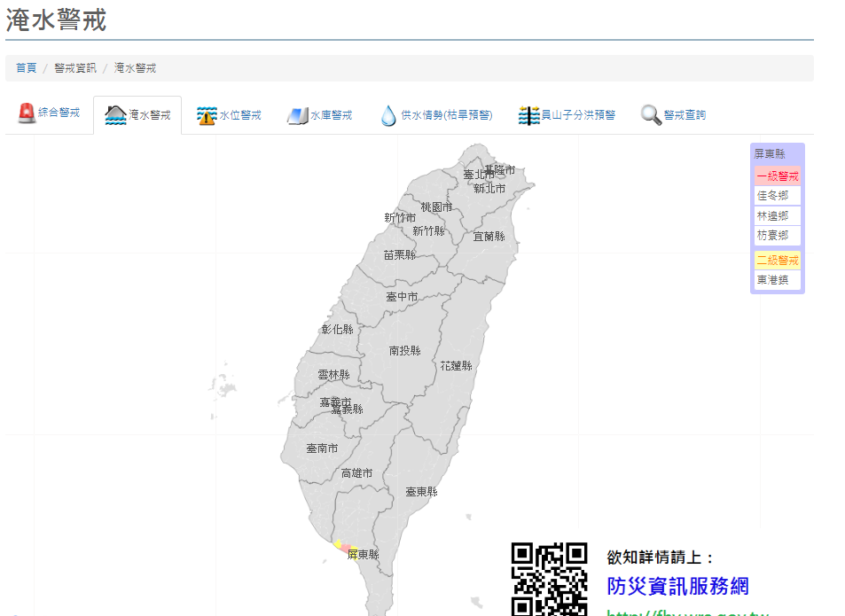The height and width of the screenshot is (616, 845).
Task: Select the 淹水警戒 tab
Action: [137, 115]
